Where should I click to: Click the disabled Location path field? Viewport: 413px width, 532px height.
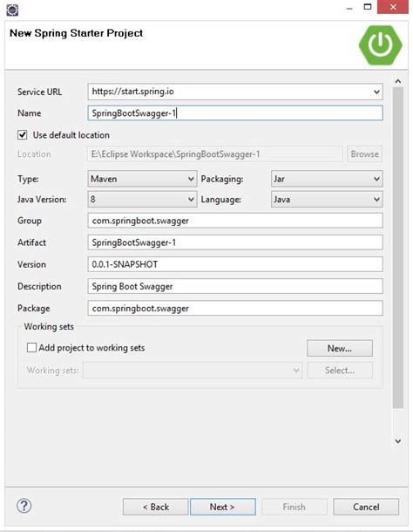coord(215,154)
